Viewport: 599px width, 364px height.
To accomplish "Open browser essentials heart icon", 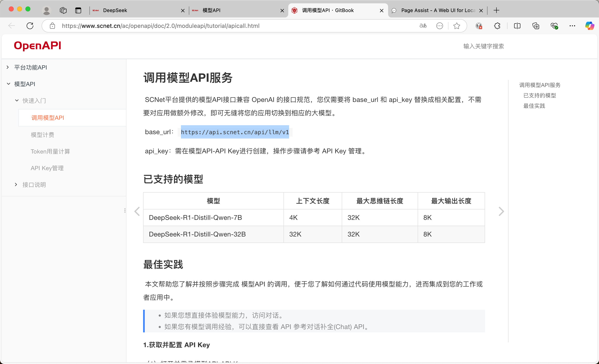I will [x=554, y=26].
